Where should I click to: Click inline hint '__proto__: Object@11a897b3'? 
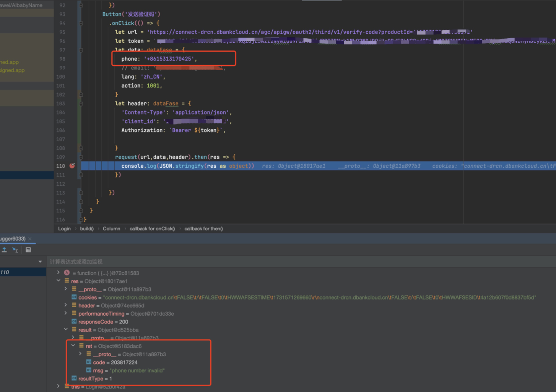(x=379, y=166)
